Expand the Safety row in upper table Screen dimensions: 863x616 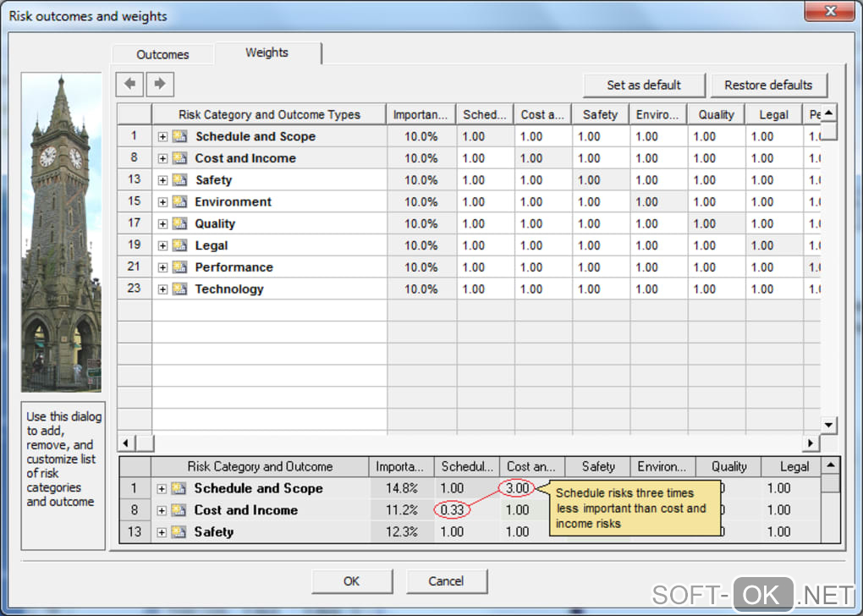[163, 180]
